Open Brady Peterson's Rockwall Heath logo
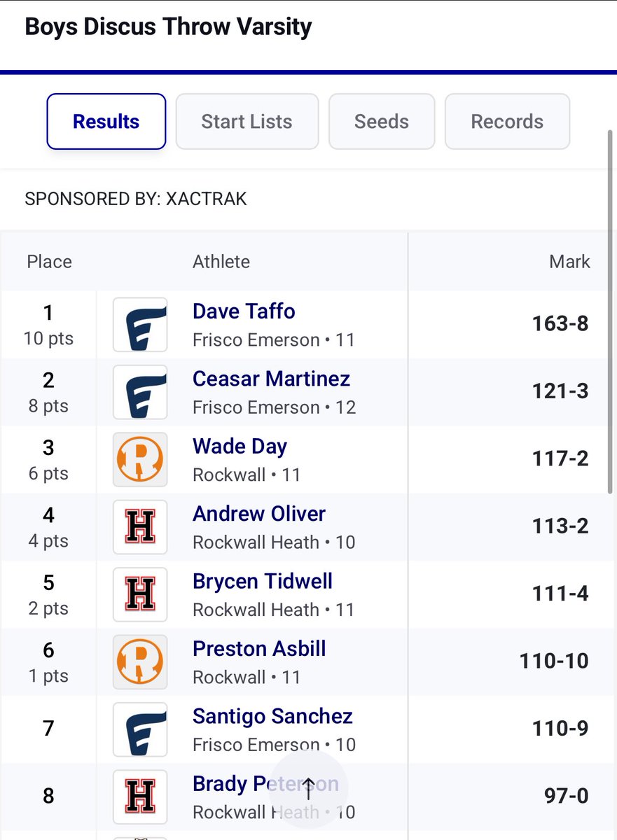 (x=140, y=797)
